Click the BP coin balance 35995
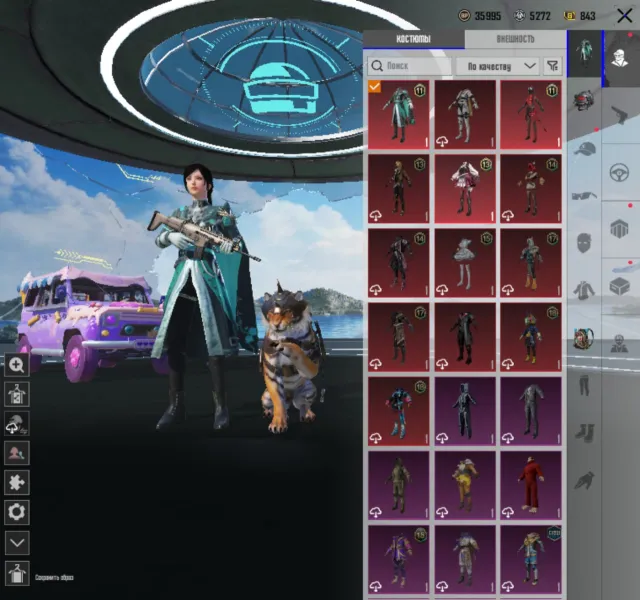 [480, 16]
